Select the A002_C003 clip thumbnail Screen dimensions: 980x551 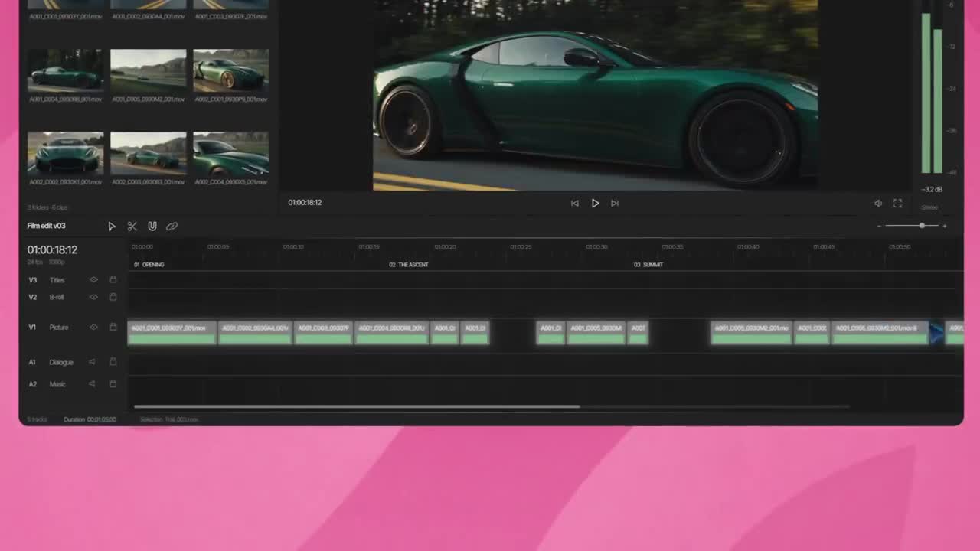(149, 153)
